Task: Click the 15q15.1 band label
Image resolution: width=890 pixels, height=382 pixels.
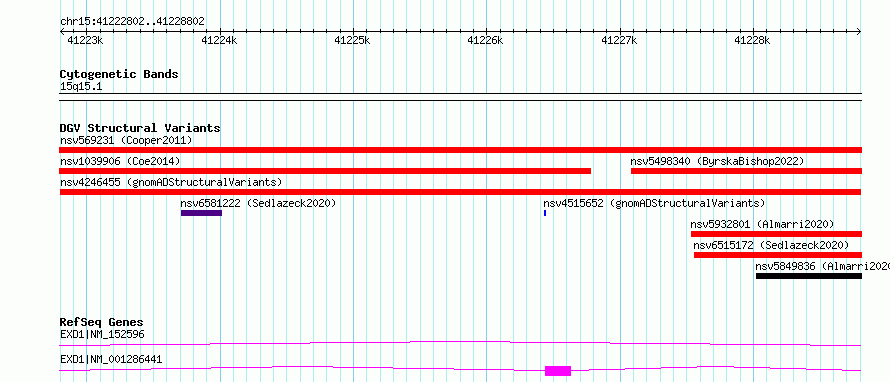Action: (x=81, y=87)
